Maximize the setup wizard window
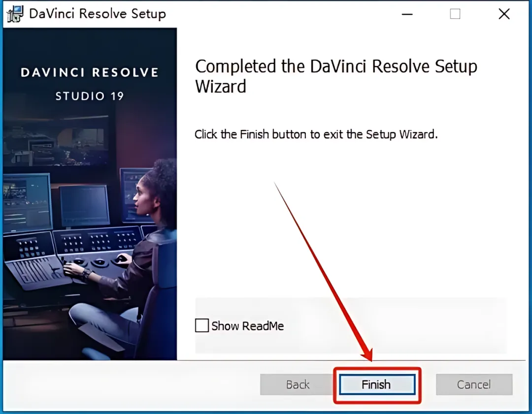The width and height of the screenshot is (532, 414). [x=455, y=14]
